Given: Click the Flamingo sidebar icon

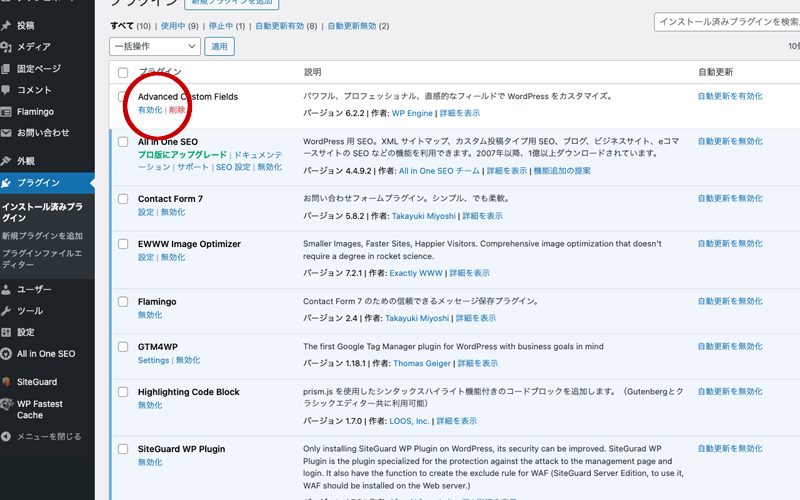Looking at the screenshot, I should pyautogui.click(x=6, y=112).
